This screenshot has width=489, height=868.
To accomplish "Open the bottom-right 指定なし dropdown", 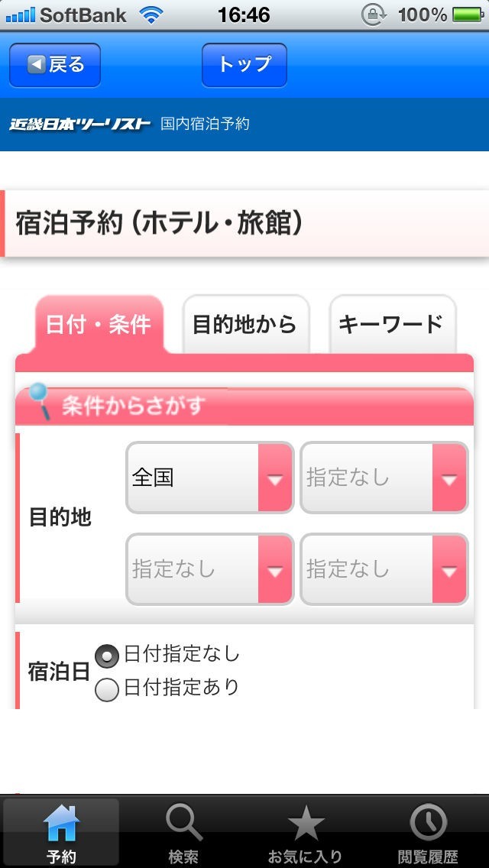I will (384, 569).
